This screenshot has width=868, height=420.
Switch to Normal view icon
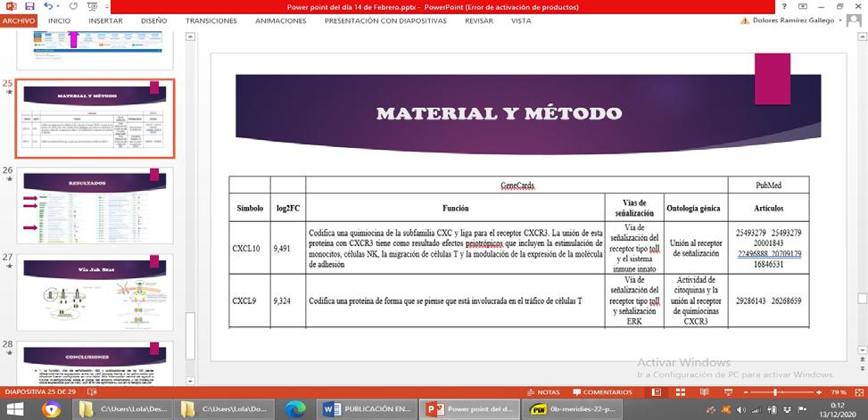pyautogui.click(x=657, y=391)
